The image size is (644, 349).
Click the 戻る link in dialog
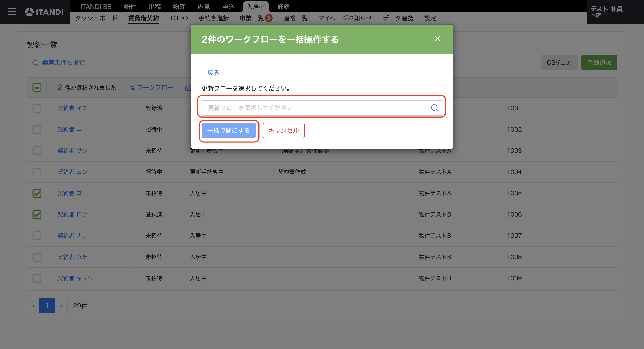(x=213, y=73)
